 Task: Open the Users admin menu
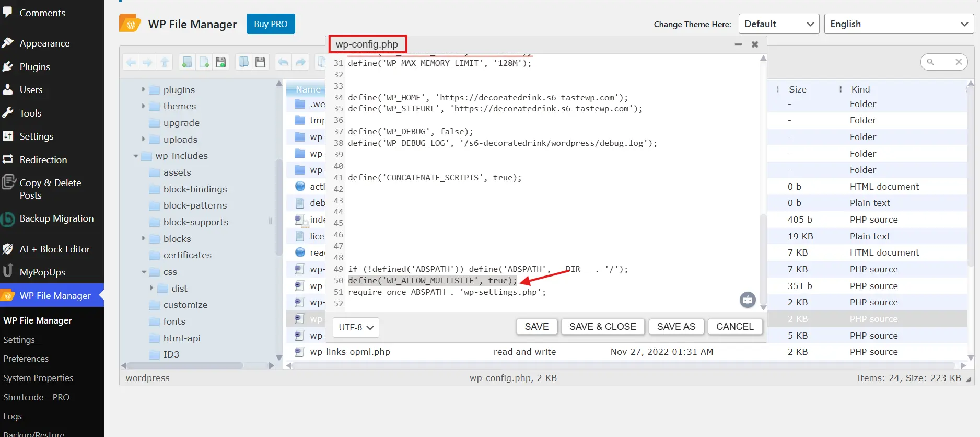[x=31, y=90]
